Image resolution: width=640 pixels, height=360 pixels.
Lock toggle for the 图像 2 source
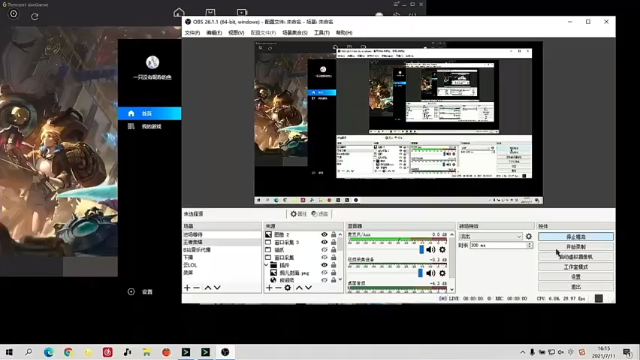coord(333,234)
